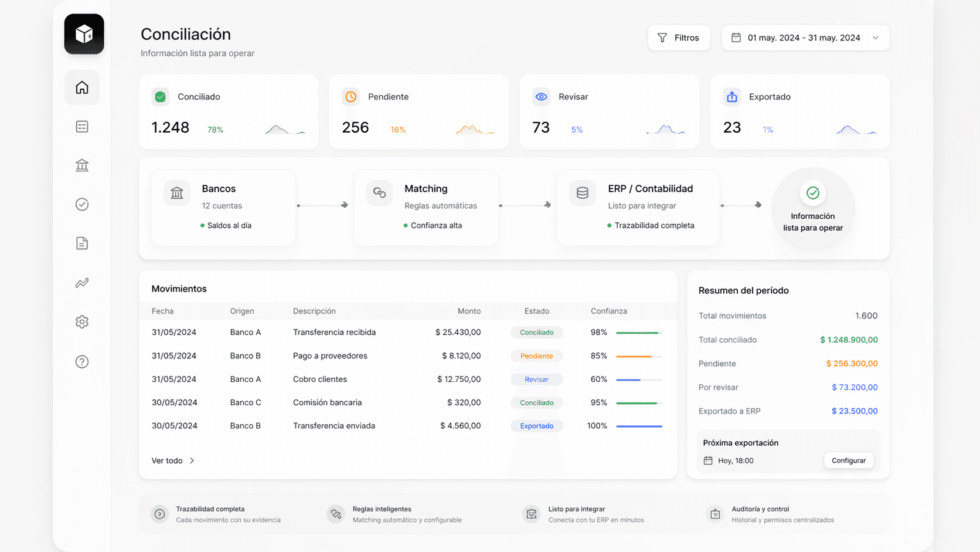Click the 98% confidence bar
This screenshot has width=980, height=552.
coord(639,333)
